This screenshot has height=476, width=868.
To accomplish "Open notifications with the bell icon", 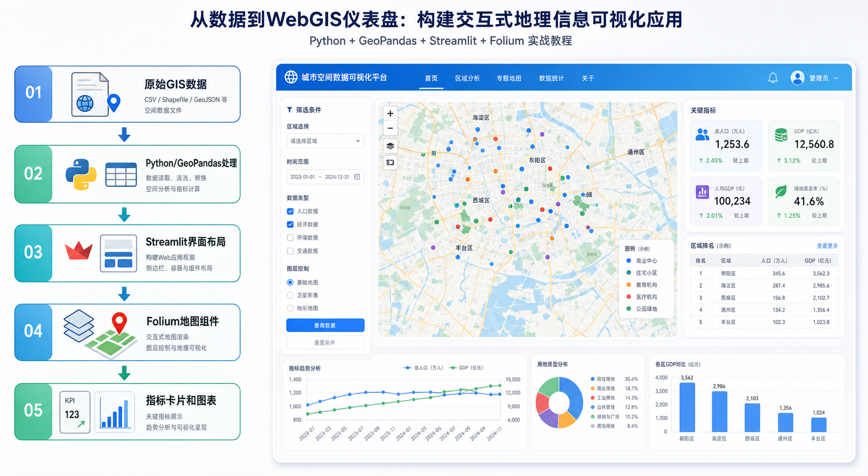I will (x=773, y=78).
